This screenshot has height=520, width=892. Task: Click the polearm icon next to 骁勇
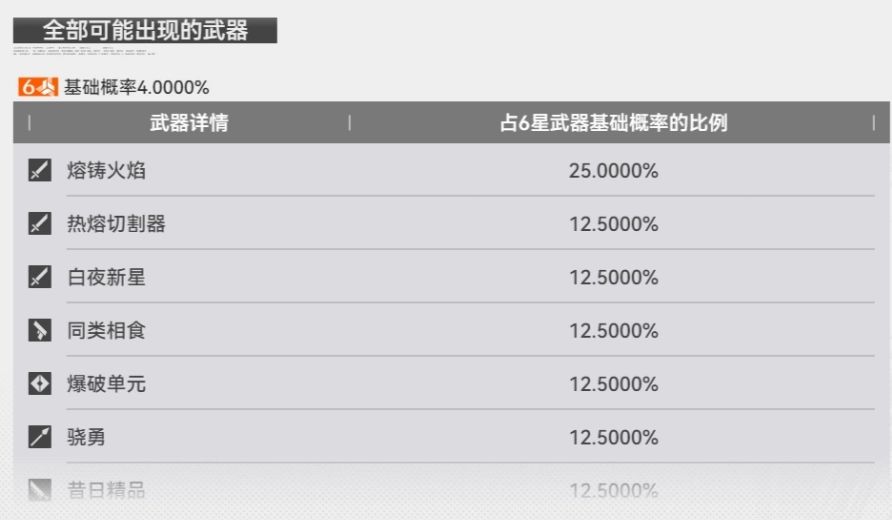click(39, 437)
